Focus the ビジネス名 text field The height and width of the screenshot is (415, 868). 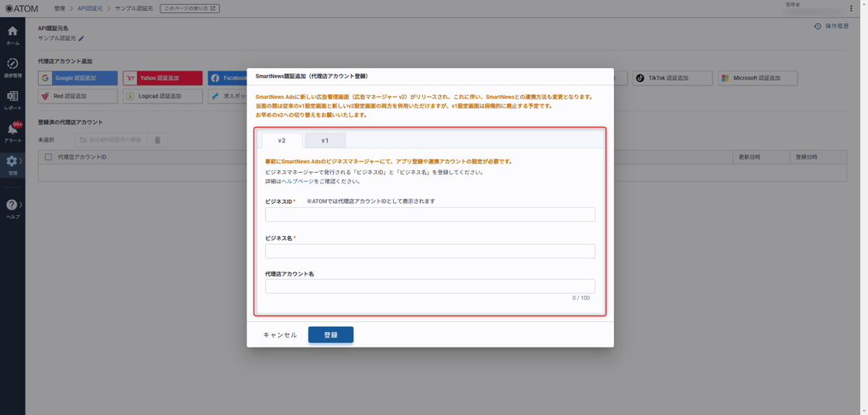point(430,251)
